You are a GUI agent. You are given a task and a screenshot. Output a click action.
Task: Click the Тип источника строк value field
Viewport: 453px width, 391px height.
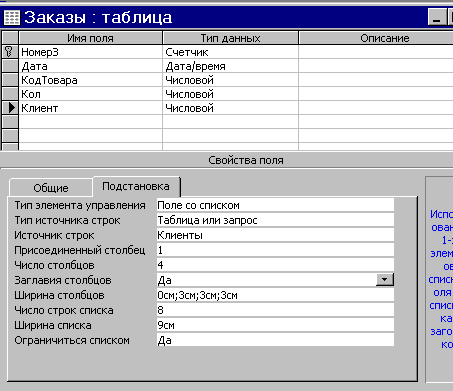[275, 220]
